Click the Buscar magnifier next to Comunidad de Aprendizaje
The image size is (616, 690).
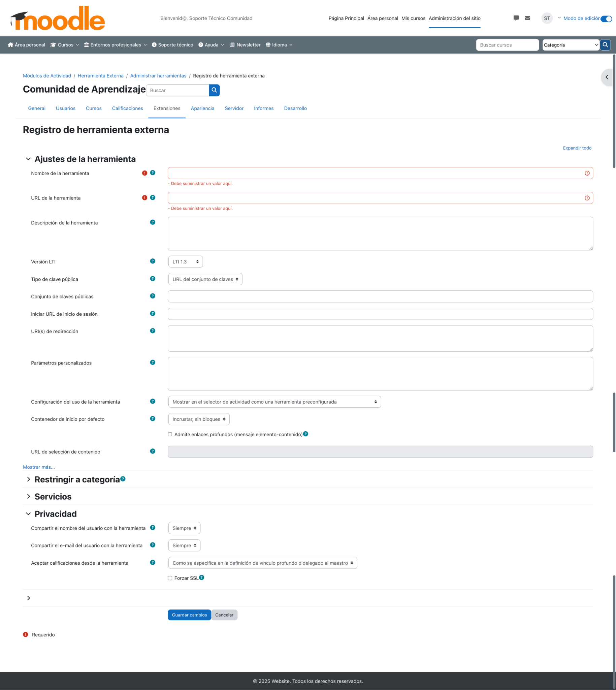(x=214, y=90)
